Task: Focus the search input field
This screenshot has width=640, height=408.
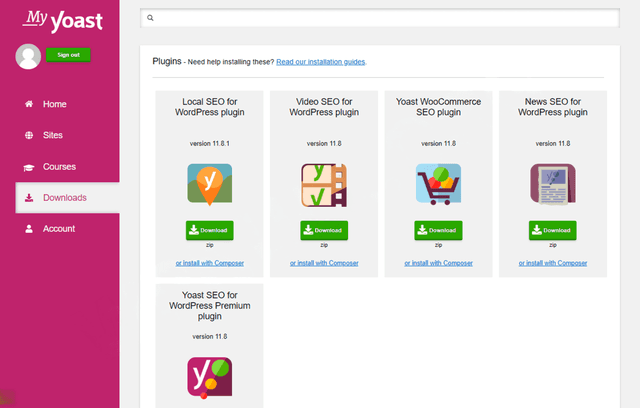Action: 380,18
